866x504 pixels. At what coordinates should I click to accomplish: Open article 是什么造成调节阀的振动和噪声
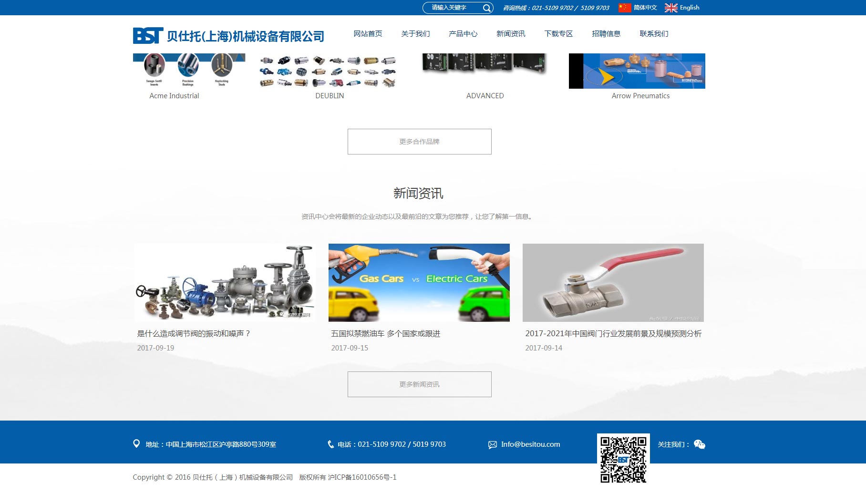click(194, 334)
